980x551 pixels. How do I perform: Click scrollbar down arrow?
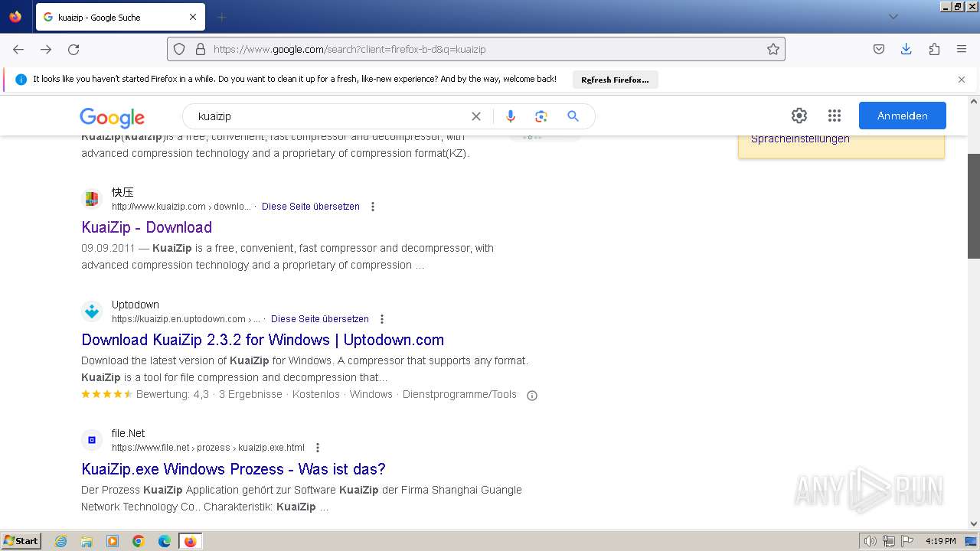(974, 524)
